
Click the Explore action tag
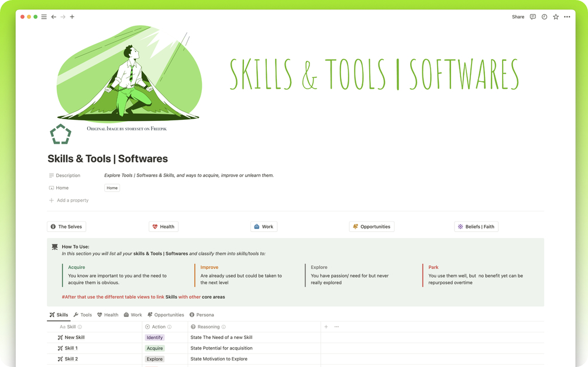pos(154,359)
